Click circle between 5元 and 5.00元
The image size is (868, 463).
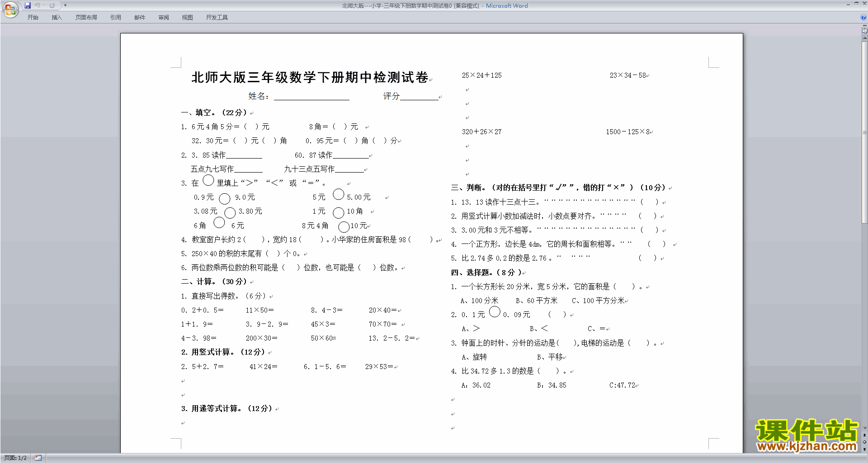339,194
